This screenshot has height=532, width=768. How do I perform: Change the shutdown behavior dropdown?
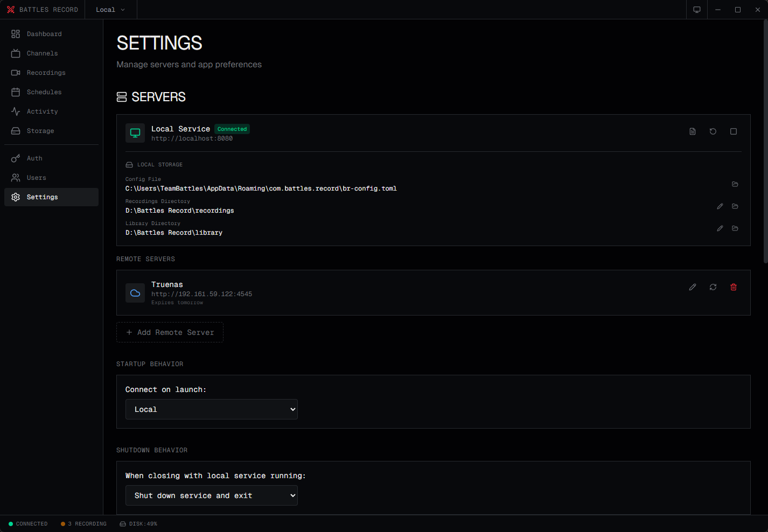click(211, 495)
